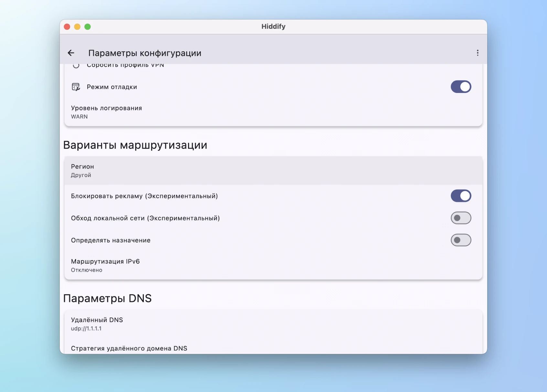The image size is (547, 392).
Task: Navigate back using the arrow icon
Action: 71,53
